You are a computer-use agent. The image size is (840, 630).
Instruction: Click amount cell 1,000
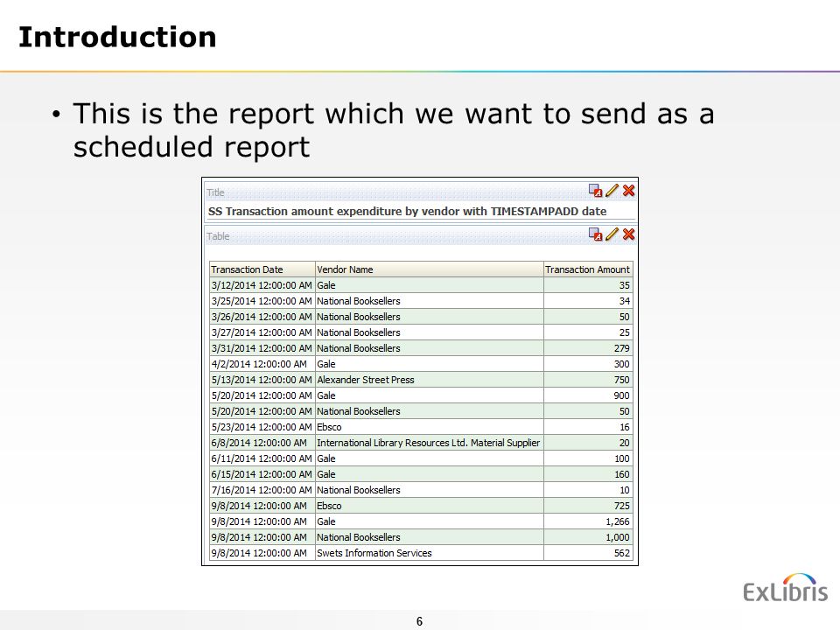588,536
